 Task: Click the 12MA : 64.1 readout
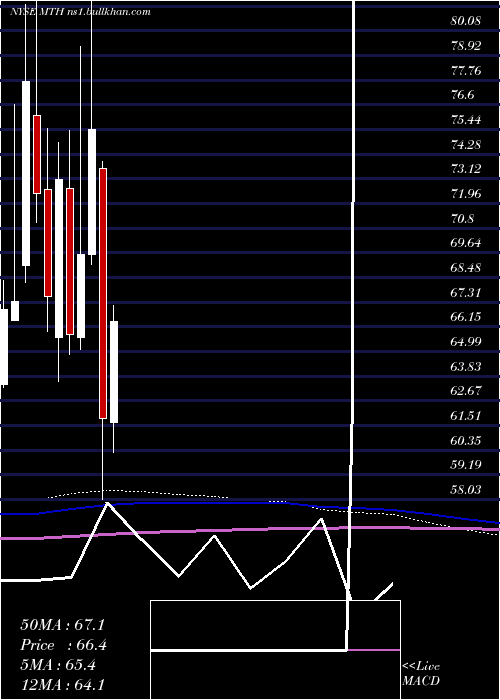pos(62,685)
